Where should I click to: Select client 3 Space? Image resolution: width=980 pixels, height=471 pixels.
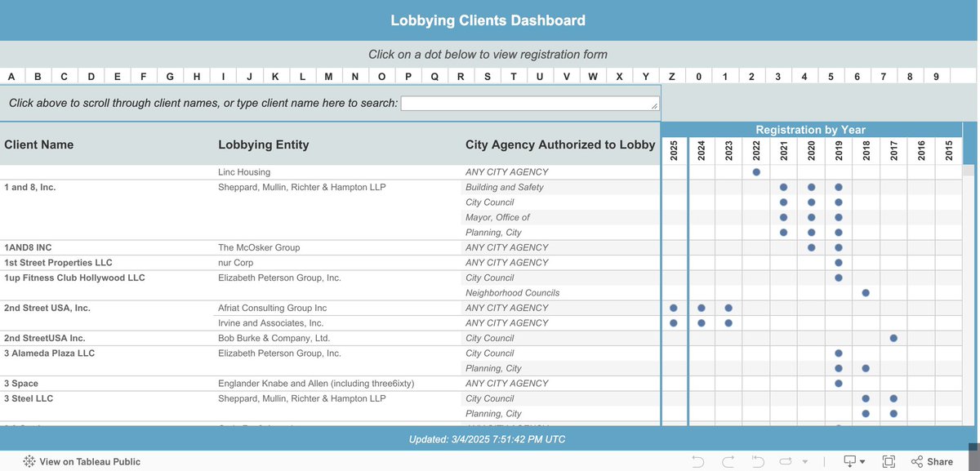coord(21,384)
